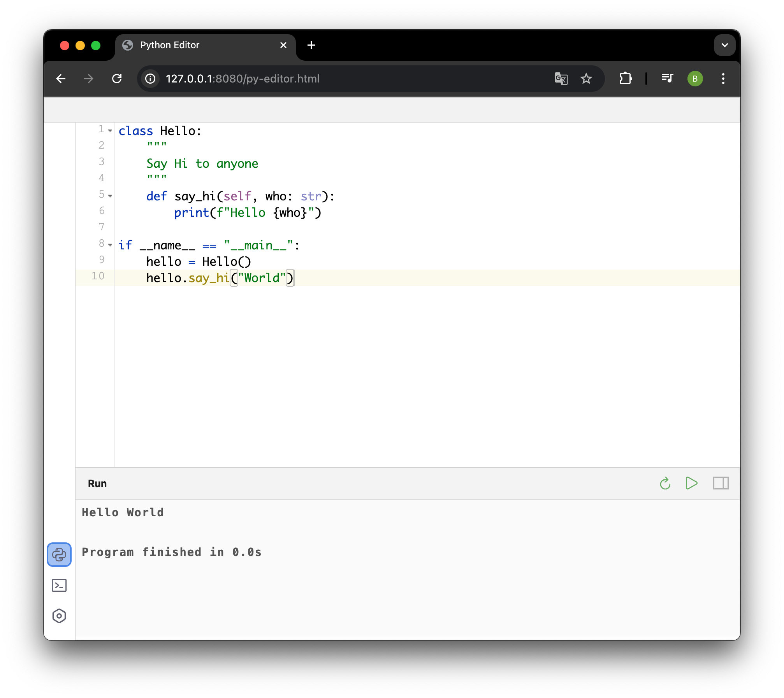The height and width of the screenshot is (698, 784).
Task: Click line number 10 in the gutter
Action: point(98,276)
